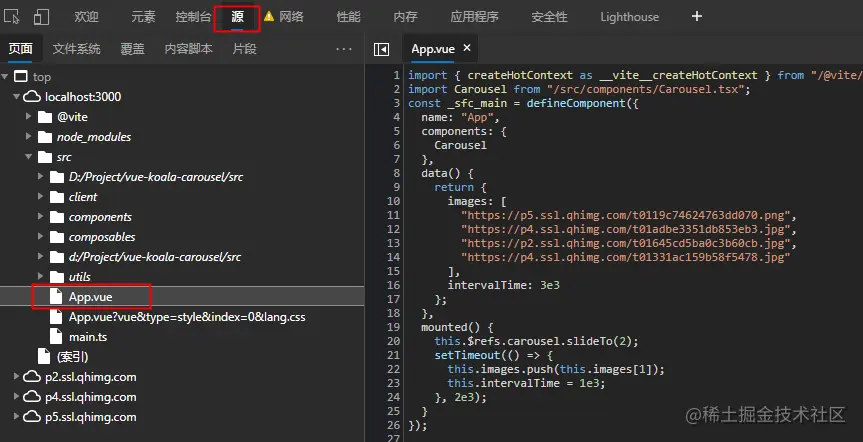Open the 应用程序 tab
863x442 pixels.
coord(474,17)
